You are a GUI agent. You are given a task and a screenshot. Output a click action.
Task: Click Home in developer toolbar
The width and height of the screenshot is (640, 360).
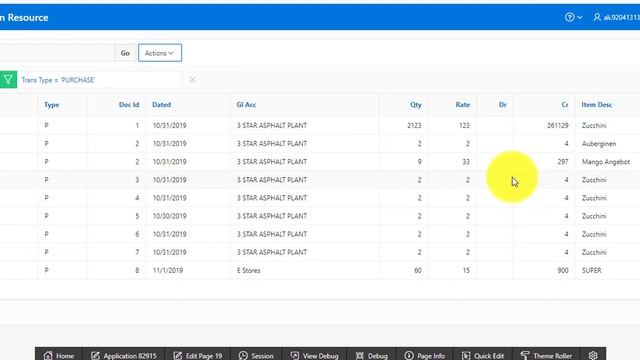(59, 355)
